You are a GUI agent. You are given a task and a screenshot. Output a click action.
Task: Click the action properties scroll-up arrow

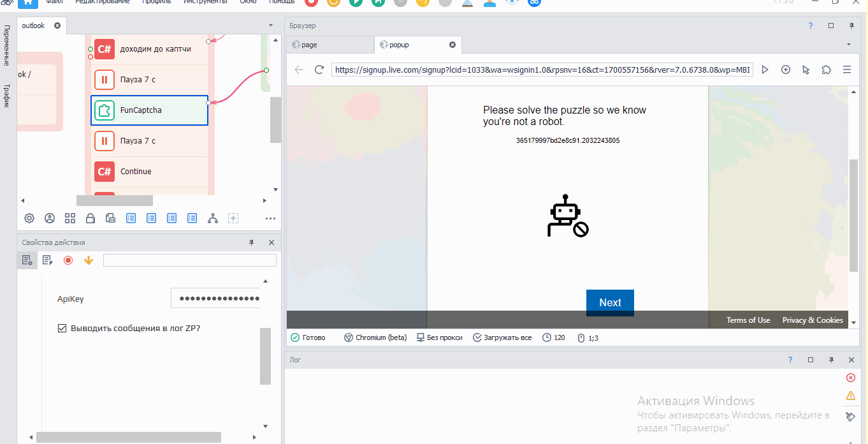[x=266, y=281]
